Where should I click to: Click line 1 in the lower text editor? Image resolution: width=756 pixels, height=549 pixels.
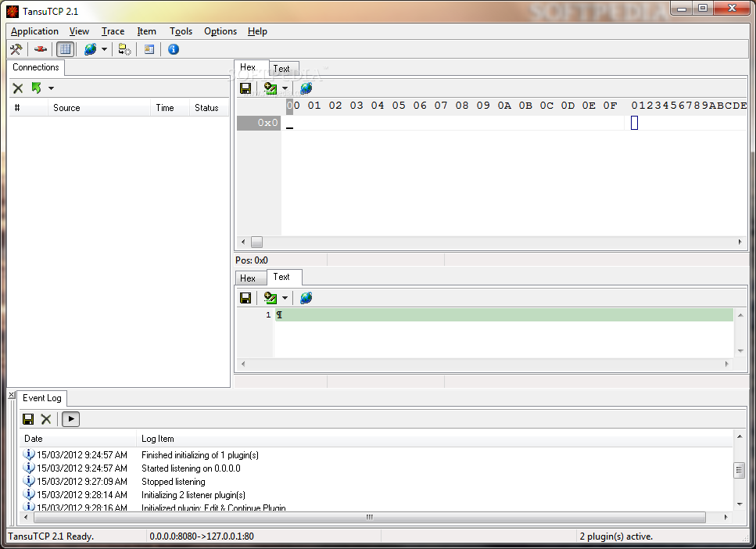[503, 315]
